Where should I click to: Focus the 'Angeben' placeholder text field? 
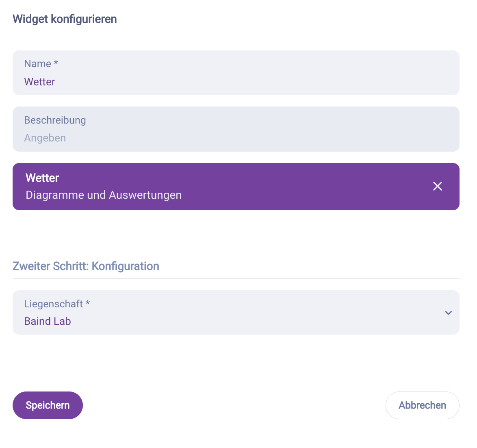click(45, 138)
